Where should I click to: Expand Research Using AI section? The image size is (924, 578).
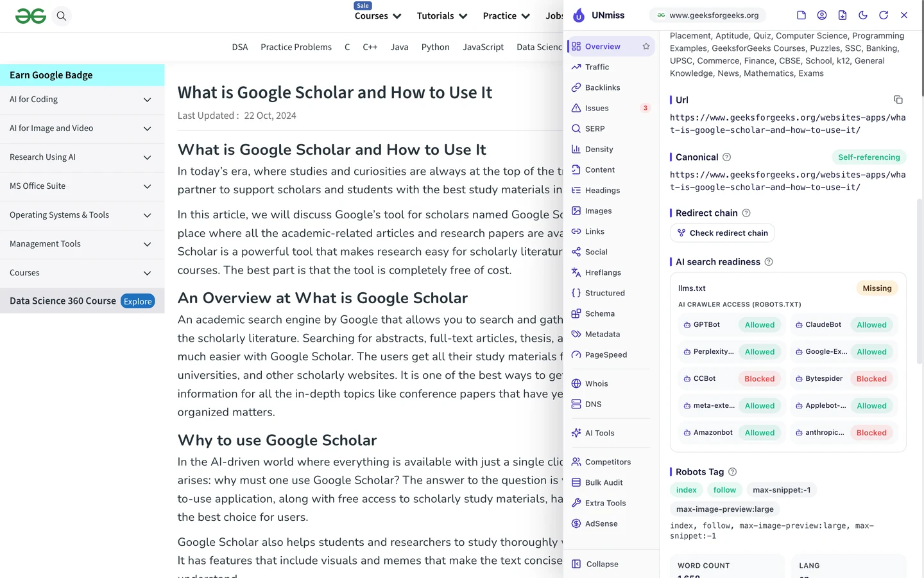(82, 157)
